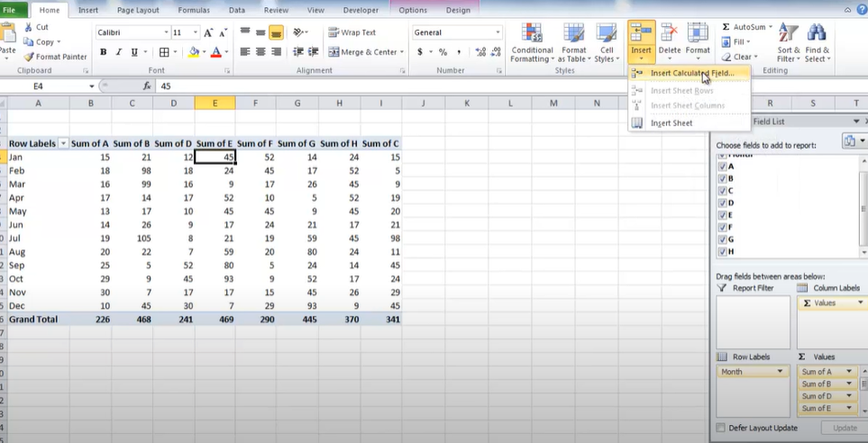Click Increase Decimal icon
868x443 pixels.
480,52
